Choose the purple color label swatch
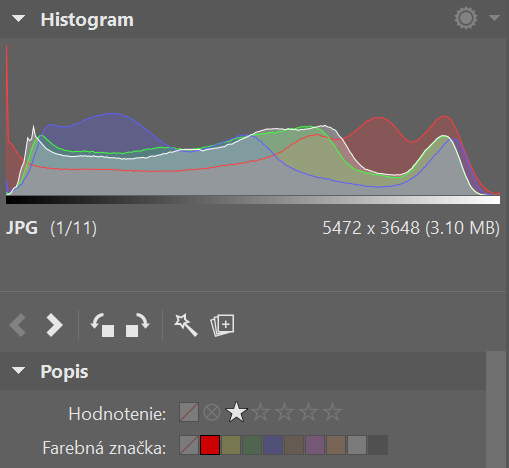Image resolution: width=509 pixels, height=468 pixels. pyautogui.click(x=315, y=445)
